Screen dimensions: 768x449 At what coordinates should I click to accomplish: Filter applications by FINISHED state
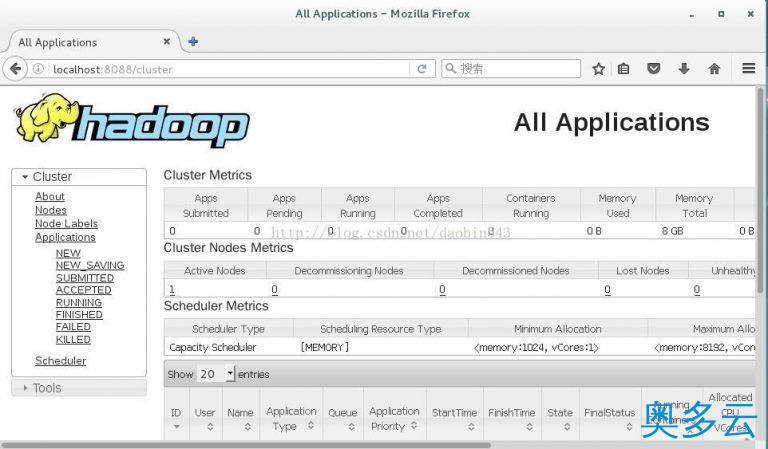pyautogui.click(x=79, y=315)
